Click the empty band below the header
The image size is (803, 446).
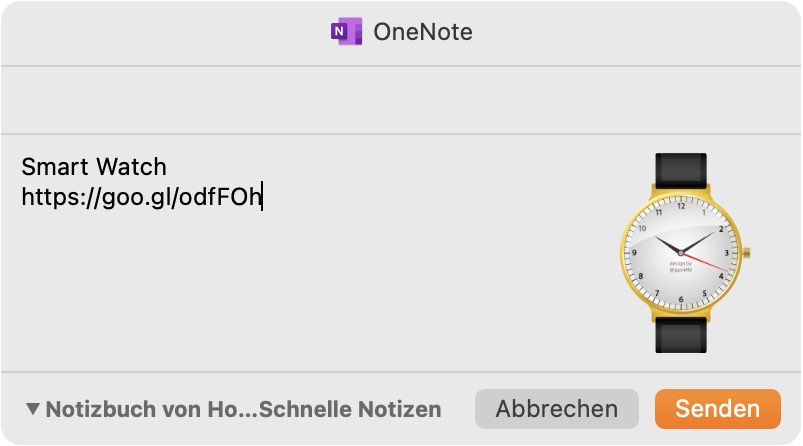(402, 100)
